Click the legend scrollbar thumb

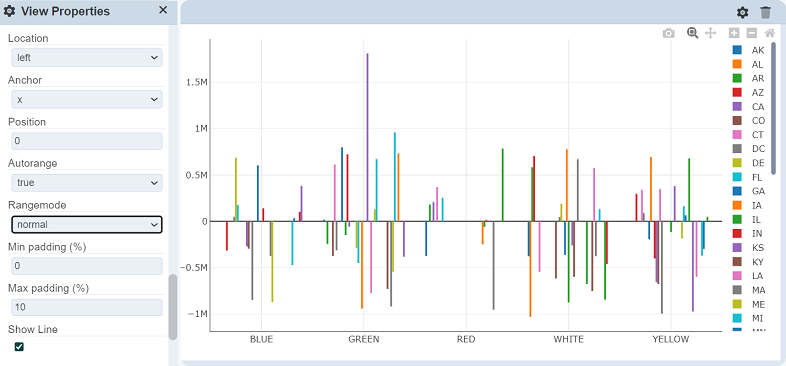tap(773, 108)
